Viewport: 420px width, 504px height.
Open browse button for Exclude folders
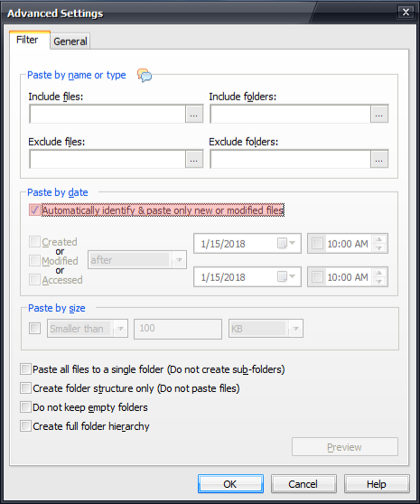(379, 160)
